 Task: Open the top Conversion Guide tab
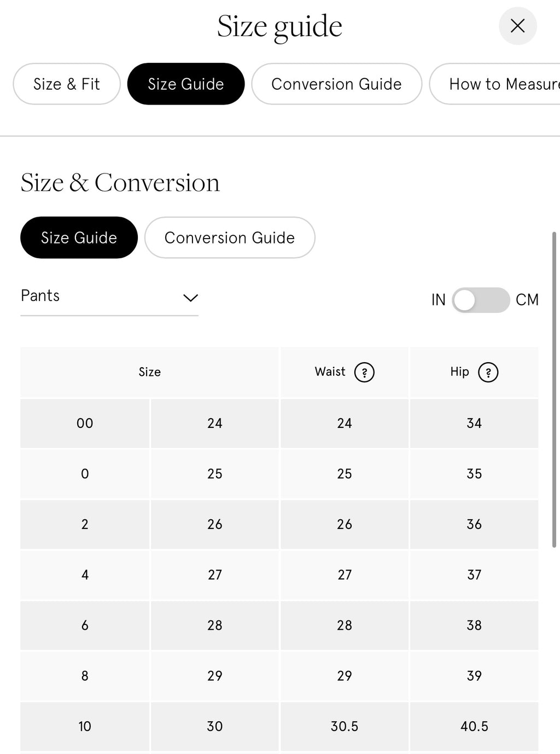pos(337,84)
